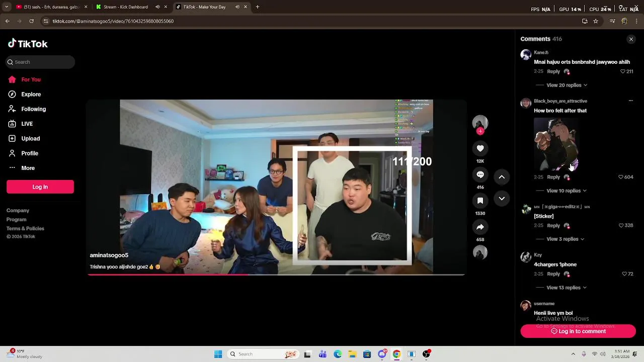This screenshot has height=362, width=644.
Task: Expand View 13 replies
Action: click(x=567, y=288)
